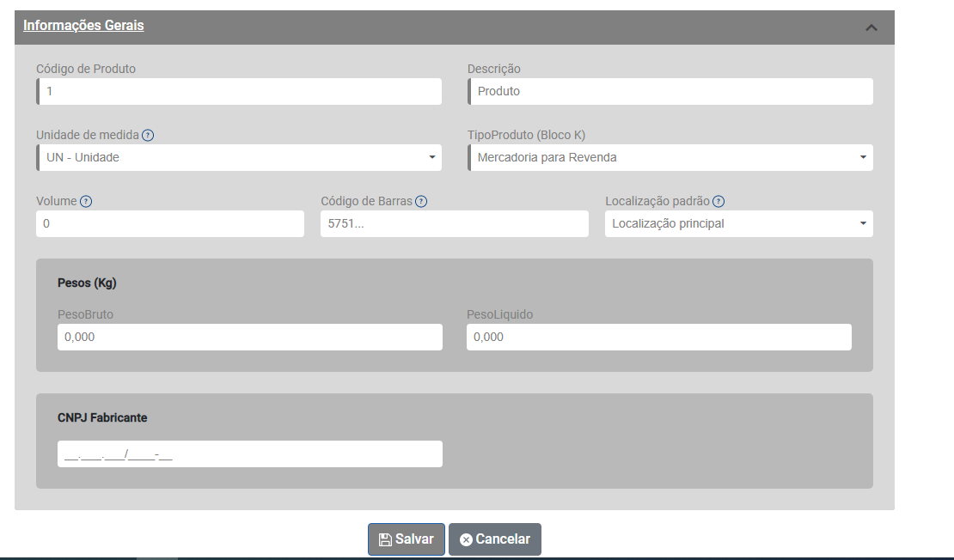
Task: Click the floppy disk icon on Salvar
Action: click(x=385, y=540)
